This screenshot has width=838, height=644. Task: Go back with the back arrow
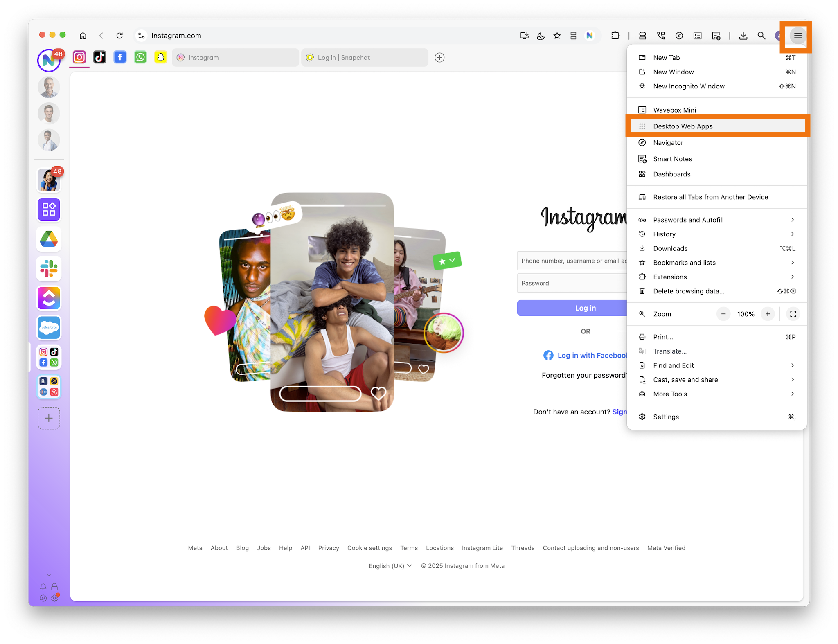(x=101, y=36)
